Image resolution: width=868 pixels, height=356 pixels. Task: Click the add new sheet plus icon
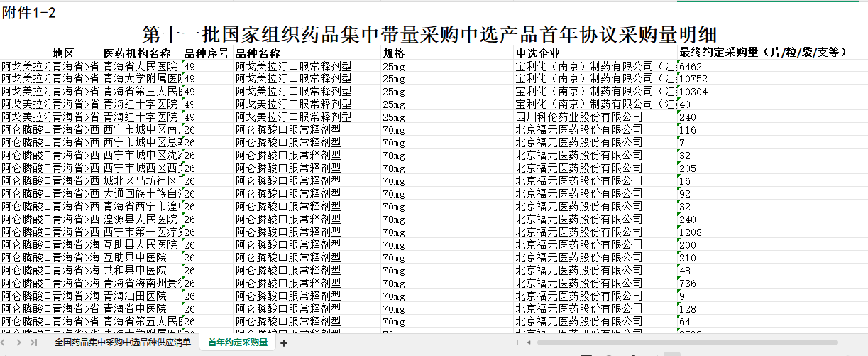(284, 343)
